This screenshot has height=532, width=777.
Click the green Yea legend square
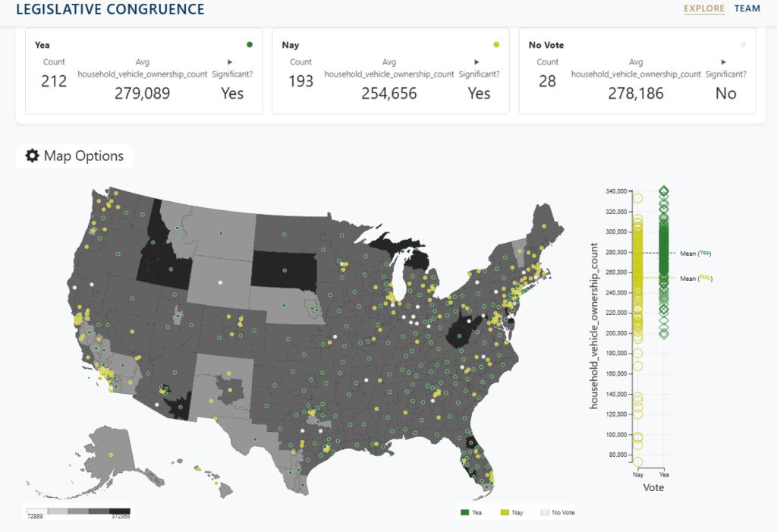[x=465, y=513]
